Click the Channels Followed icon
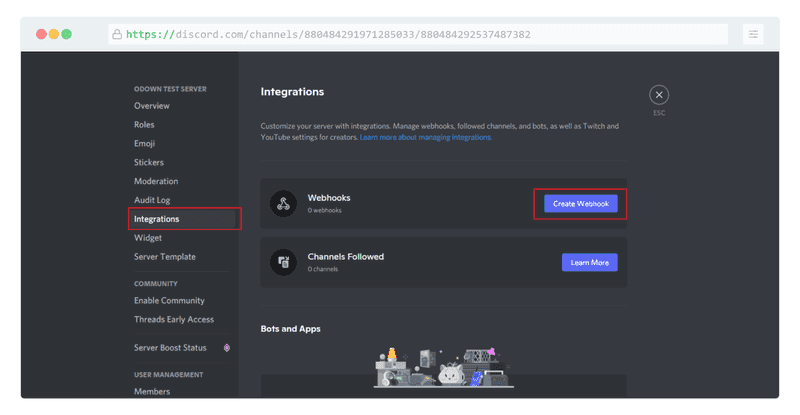800x415 pixels. [284, 262]
